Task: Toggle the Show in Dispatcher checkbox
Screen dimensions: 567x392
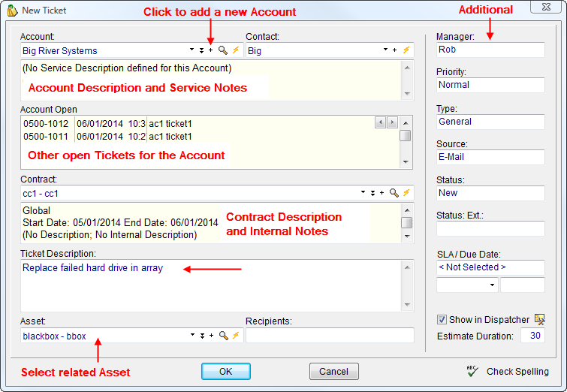Action: click(x=442, y=320)
